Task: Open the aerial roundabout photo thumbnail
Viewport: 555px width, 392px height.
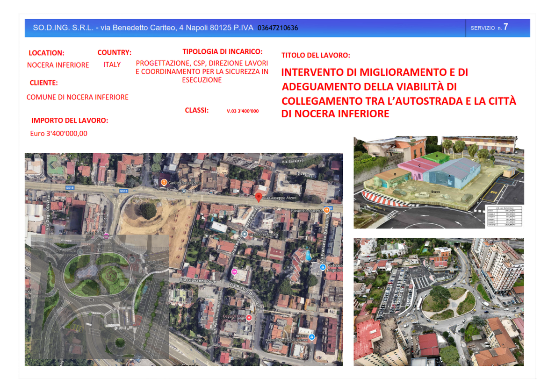Action: click(x=439, y=302)
